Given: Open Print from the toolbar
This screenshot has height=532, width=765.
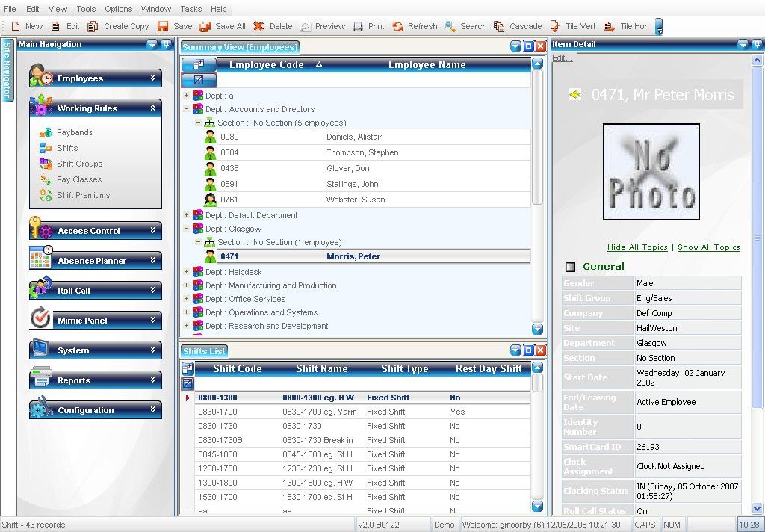Looking at the screenshot, I should [x=359, y=26].
